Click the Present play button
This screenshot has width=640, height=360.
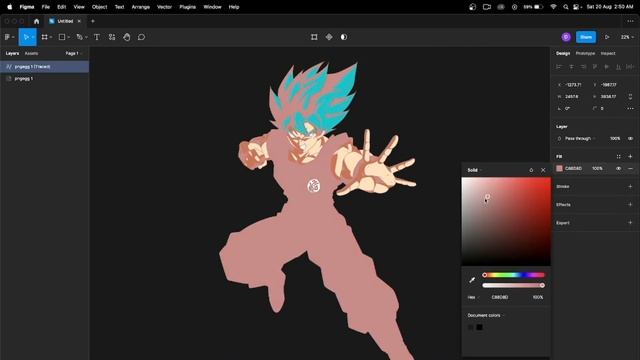point(607,37)
